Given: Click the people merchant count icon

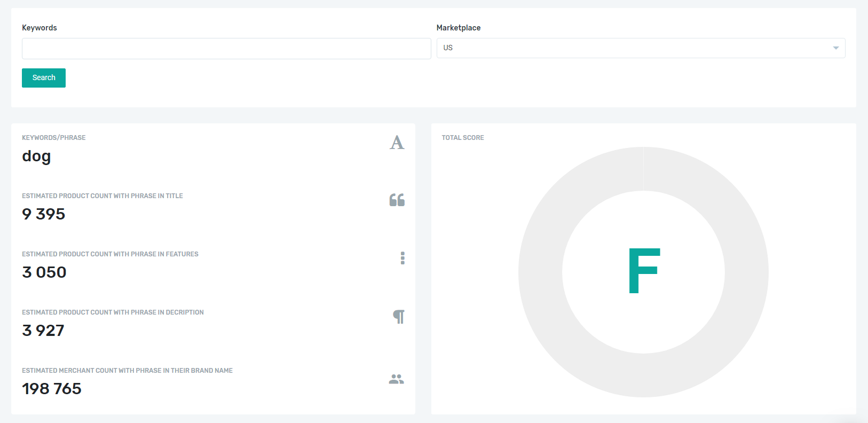Looking at the screenshot, I should tap(397, 379).
